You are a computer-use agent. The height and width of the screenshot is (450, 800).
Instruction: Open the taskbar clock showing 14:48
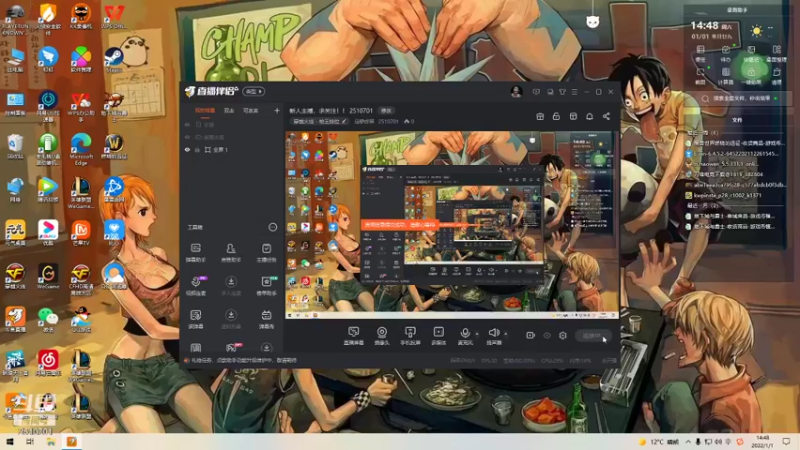click(x=763, y=442)
